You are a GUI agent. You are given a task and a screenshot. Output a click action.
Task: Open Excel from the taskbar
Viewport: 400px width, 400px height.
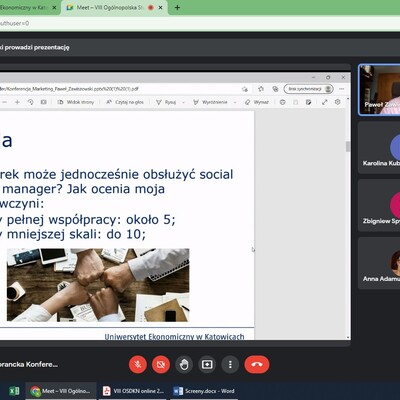coord(14,391)
